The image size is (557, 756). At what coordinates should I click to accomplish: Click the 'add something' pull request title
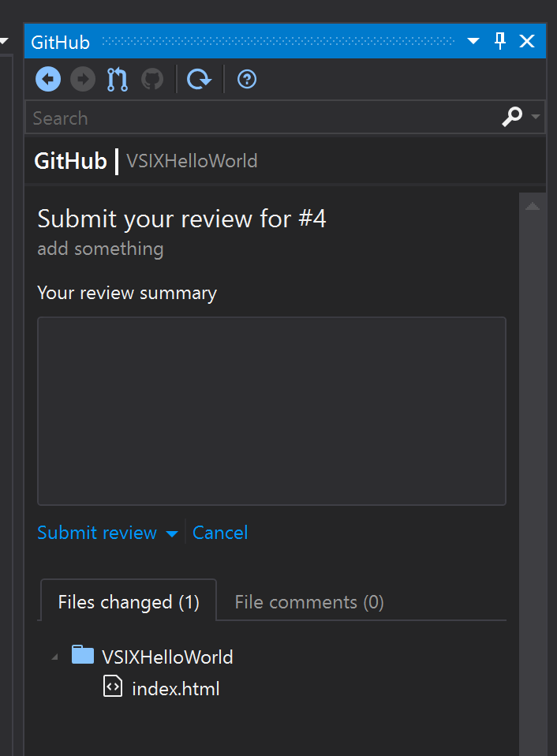click(x=101, y=249)
